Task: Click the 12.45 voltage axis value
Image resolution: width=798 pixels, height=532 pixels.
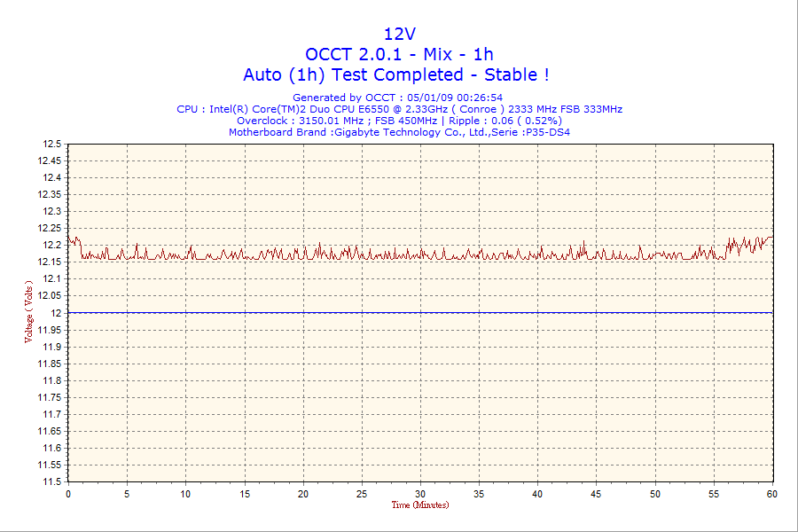Action: tap(50, 160)
